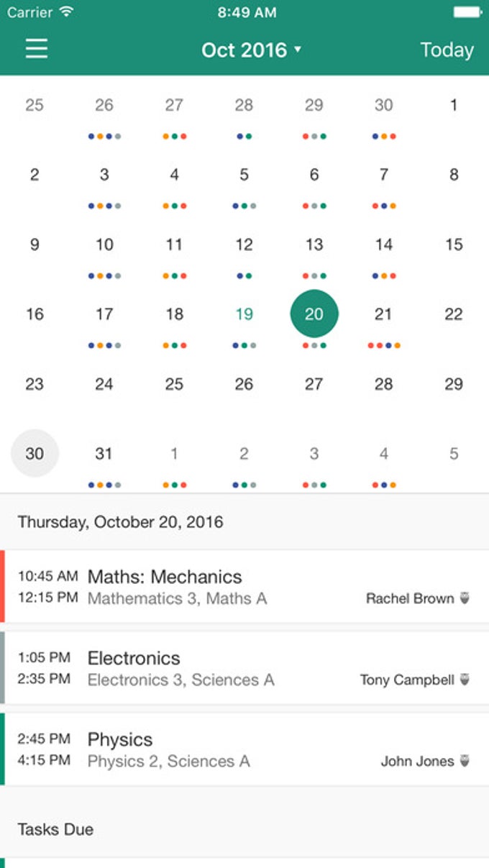Click teacher icon next to Tony Campbell
The height and width of the screenshot is (868, 489).
tap(465, 680)
